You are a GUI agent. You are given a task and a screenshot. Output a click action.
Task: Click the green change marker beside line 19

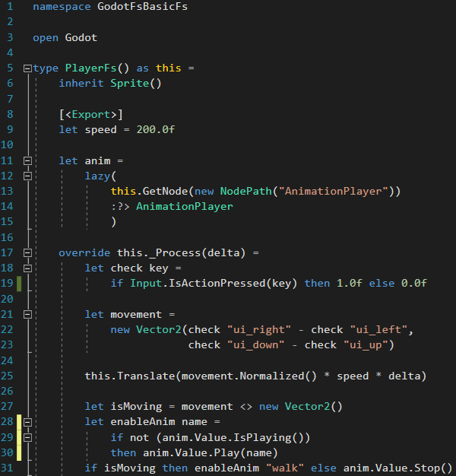coord(18,283)
